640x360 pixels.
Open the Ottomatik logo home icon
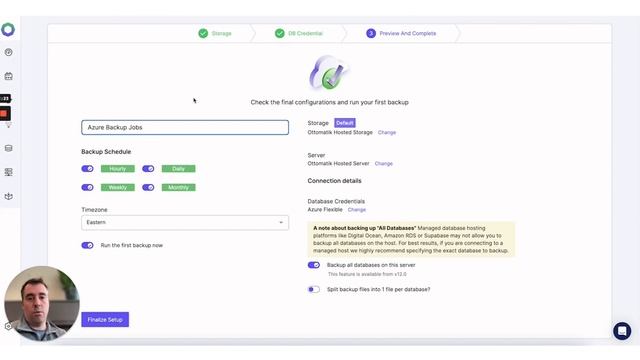coord(8,29)
